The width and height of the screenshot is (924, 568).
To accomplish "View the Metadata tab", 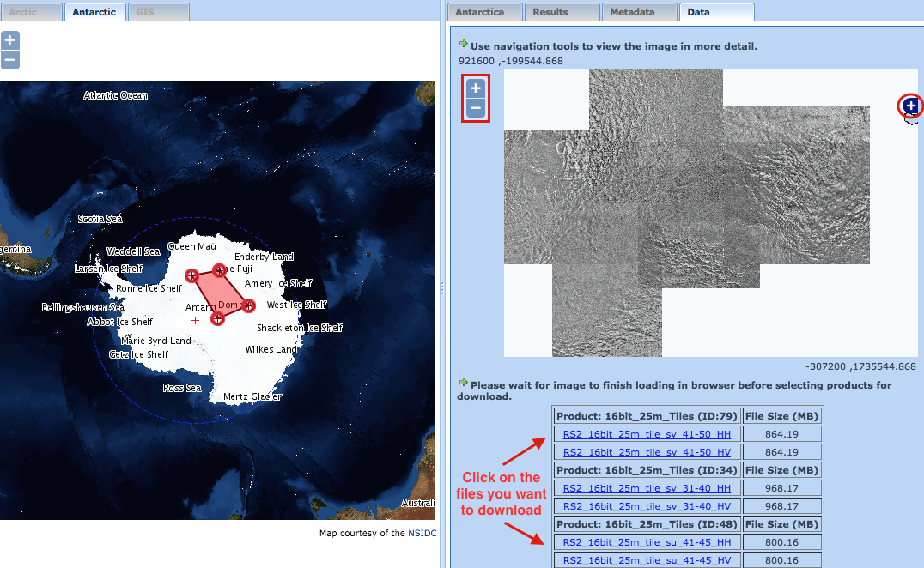I will [x=639, y=11].
